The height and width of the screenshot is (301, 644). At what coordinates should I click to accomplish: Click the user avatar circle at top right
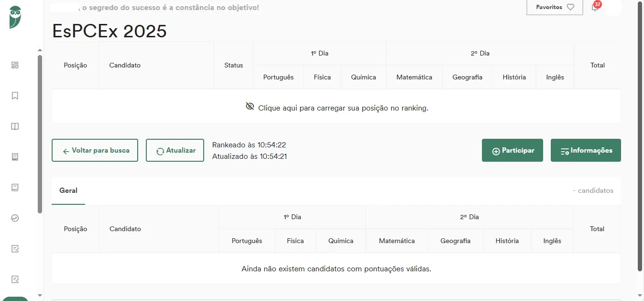coord(613,8)
